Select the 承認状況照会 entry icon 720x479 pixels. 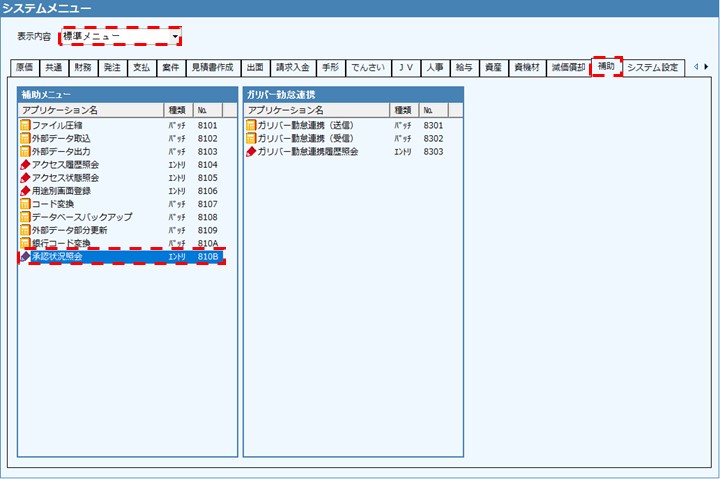pyautogui.click(x=25, y=257)
